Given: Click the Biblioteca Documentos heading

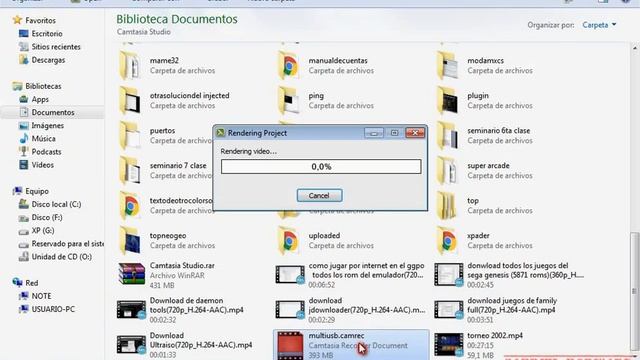Looking at the screenshot, I should 177,19.
